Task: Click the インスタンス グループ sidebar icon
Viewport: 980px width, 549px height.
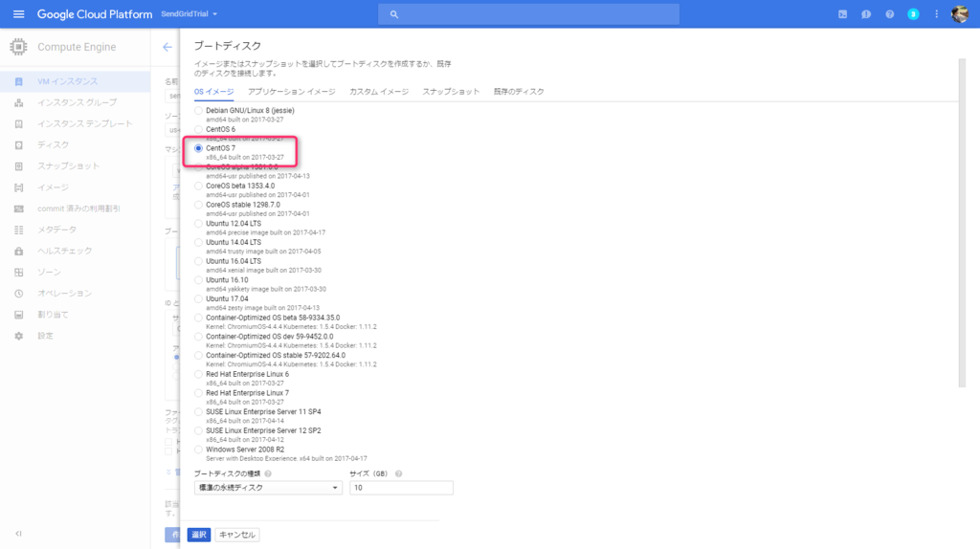Action: [19, 102]
